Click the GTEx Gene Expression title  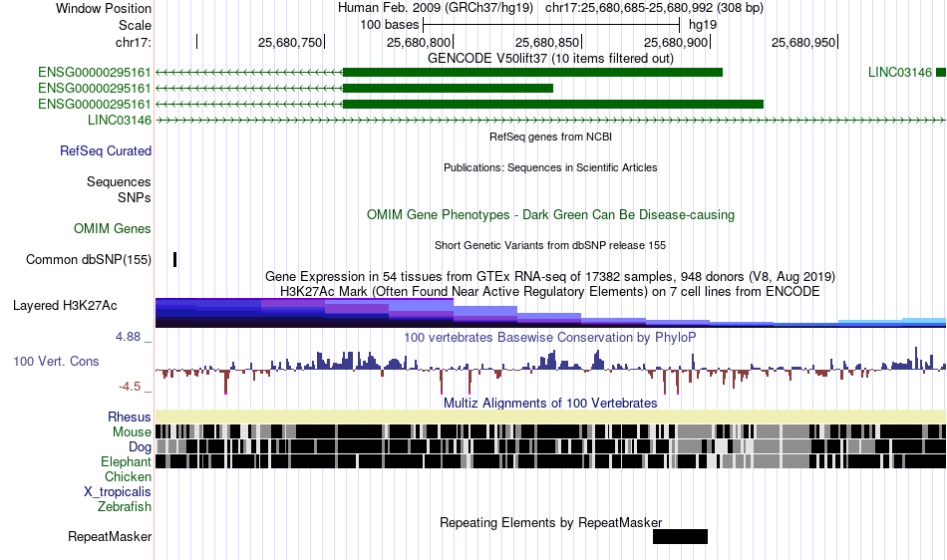(550, 277)
